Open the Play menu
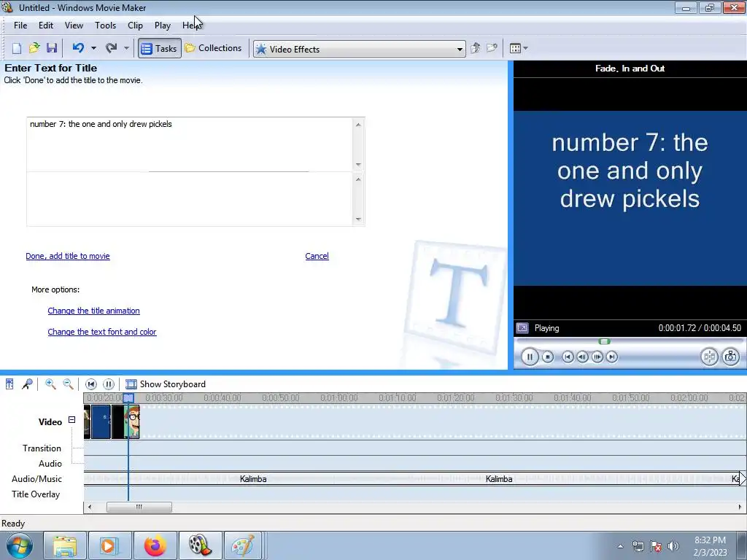 click(163, 26)
